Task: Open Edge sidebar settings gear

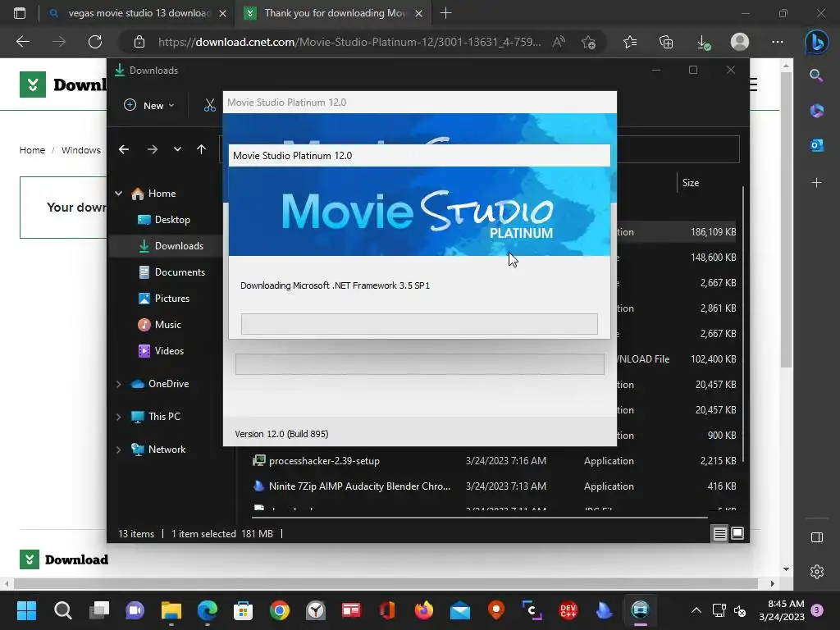Action: point(817,572)
